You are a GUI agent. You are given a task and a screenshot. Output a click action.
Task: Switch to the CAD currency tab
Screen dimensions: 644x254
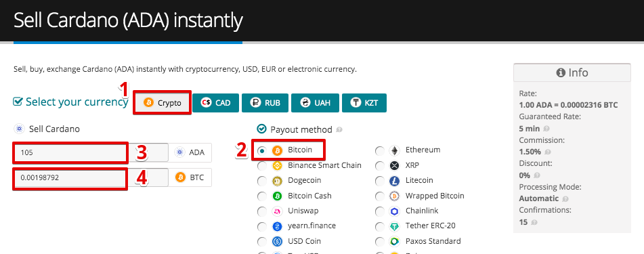[x=215, y=103]
